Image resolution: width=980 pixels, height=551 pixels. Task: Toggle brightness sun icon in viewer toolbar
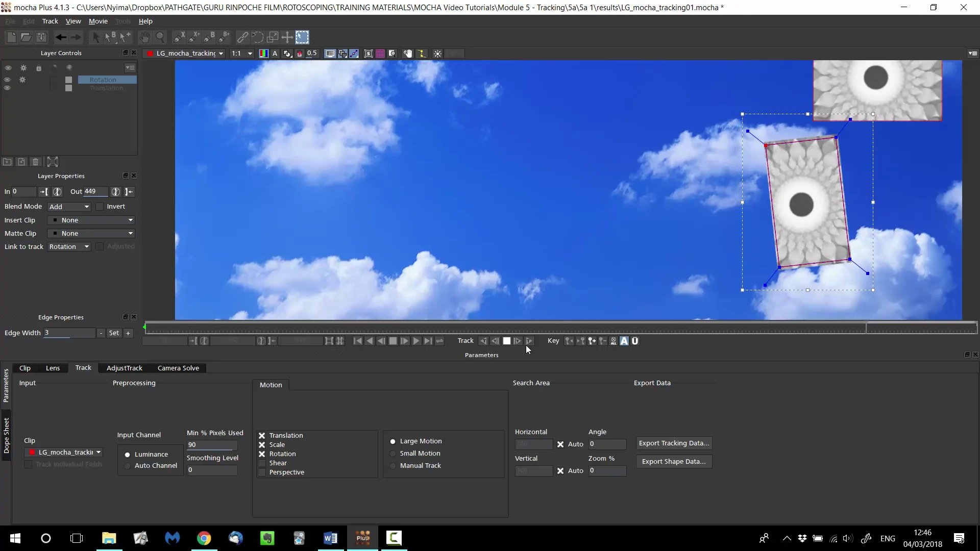click(x=437, y=54)
